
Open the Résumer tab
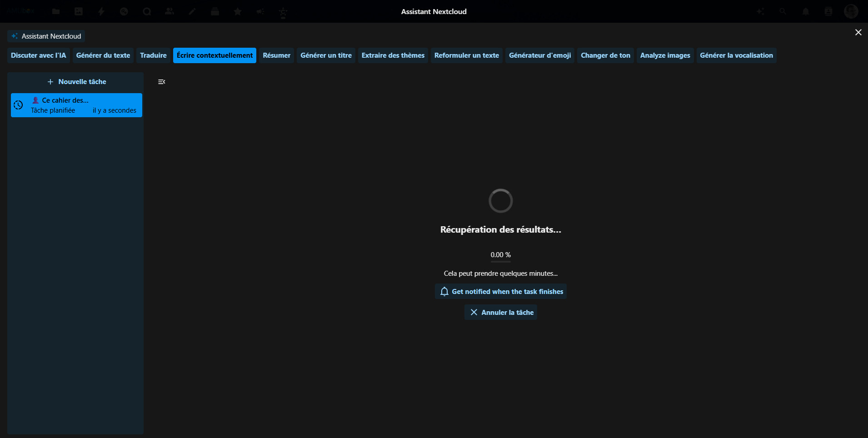click(x=276, y=55)
